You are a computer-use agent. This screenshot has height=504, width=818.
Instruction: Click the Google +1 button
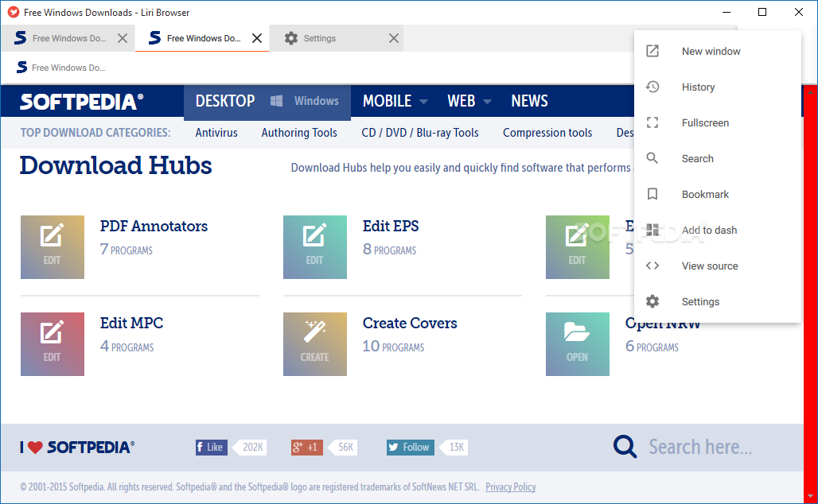307,448
